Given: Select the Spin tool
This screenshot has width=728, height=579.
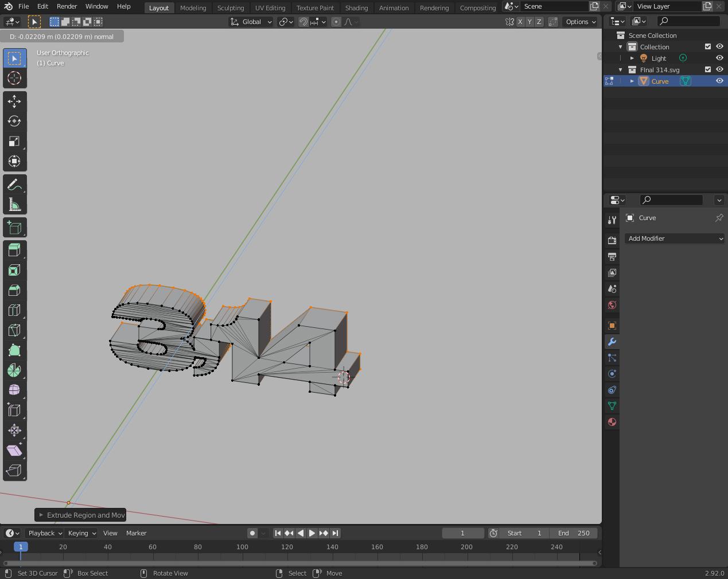Looking at the screenshot, I should click(14, 370).
